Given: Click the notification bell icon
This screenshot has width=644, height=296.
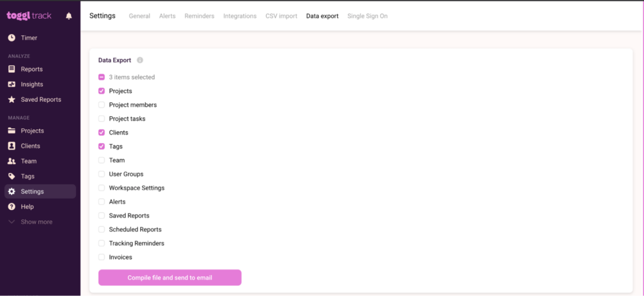Looking at the screenshot, I should click(x=69, y=16).
